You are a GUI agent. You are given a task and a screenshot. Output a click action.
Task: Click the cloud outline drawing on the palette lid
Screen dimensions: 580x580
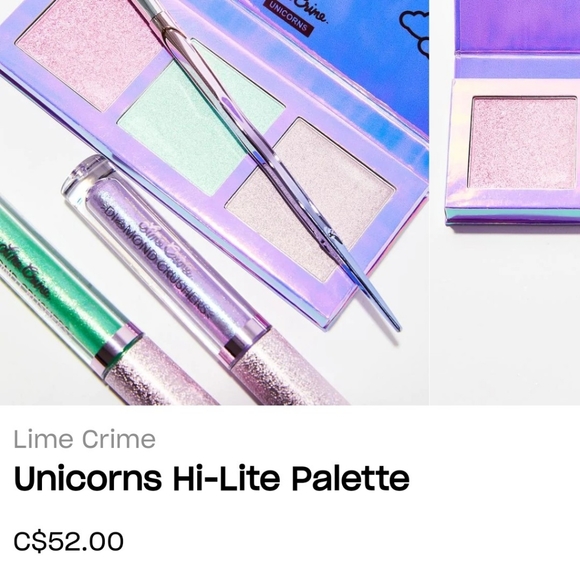[x=415, y=31]
